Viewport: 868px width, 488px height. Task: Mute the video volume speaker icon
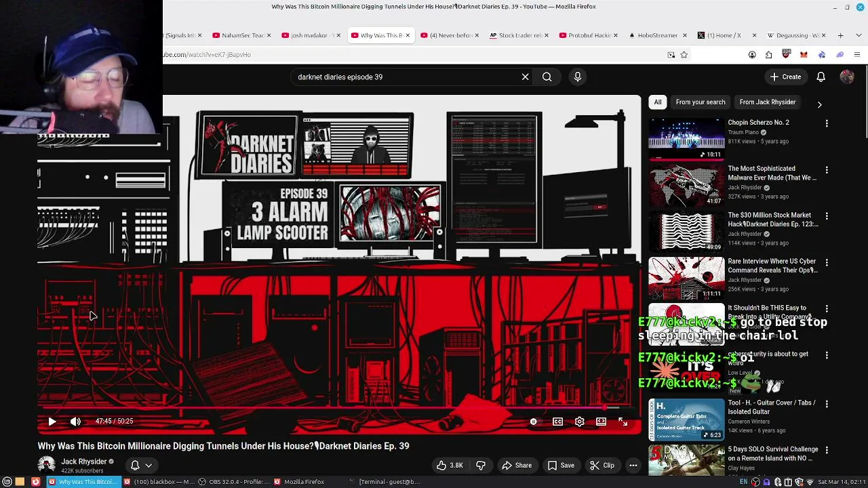(x=75, y=422)
